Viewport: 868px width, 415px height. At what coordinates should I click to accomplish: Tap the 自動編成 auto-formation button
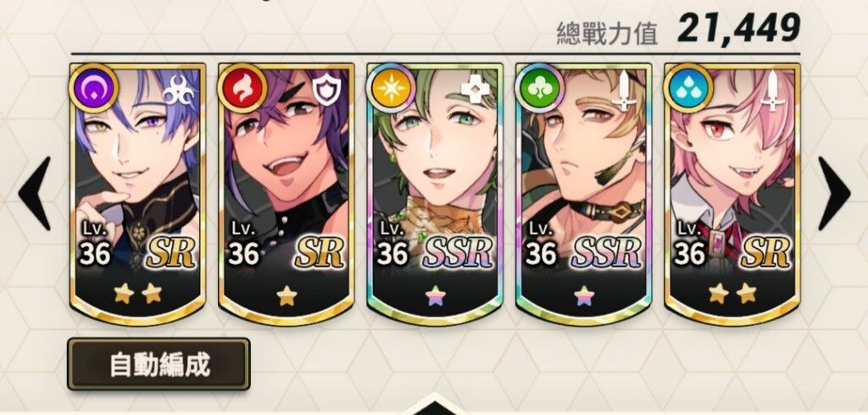pos(159,365)
